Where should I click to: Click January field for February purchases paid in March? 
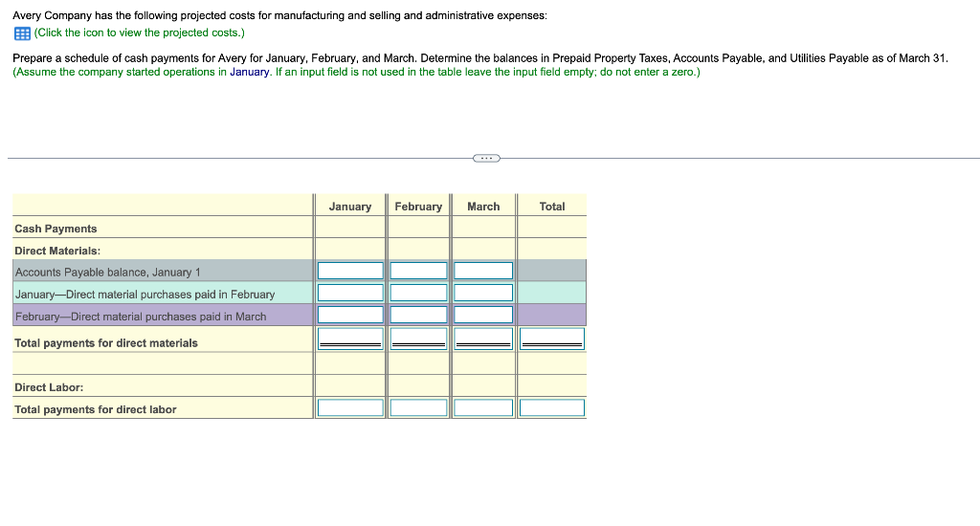pyautogui.click(x=350, y=315)
